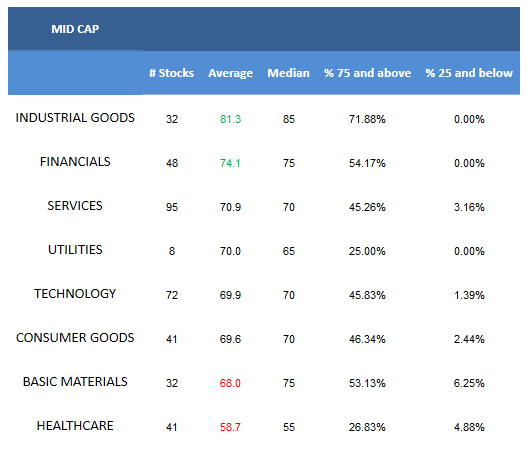This screenshot has width=527, height=452.
Task: Select the HEALTHCARE row label
Action: [75, 426]
